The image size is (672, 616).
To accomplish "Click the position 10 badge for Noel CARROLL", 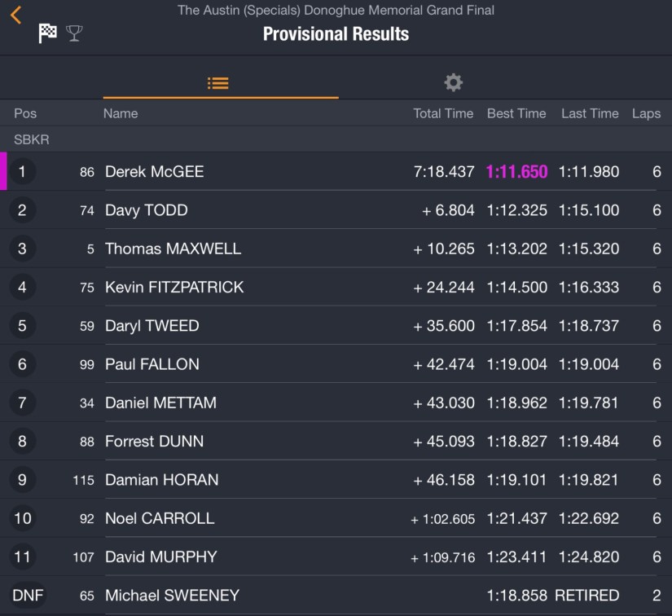I will 22,518.
